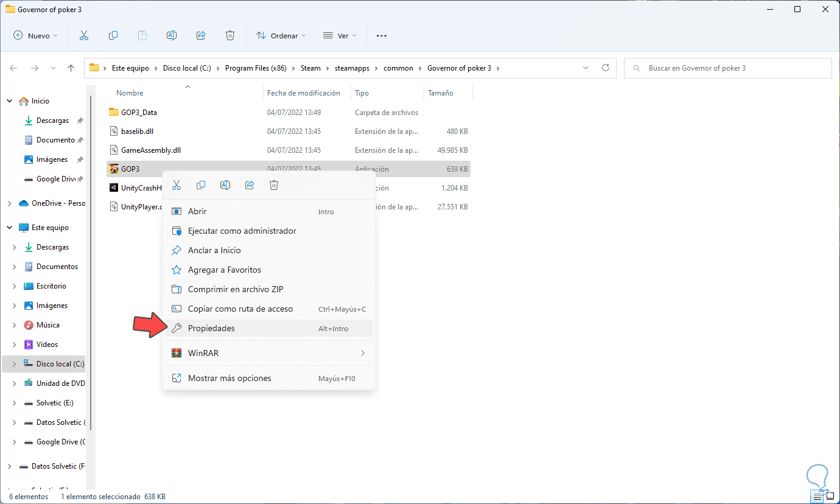Click the search magnifier icon
The image size is (840, 504).
[x=637, y=68]
